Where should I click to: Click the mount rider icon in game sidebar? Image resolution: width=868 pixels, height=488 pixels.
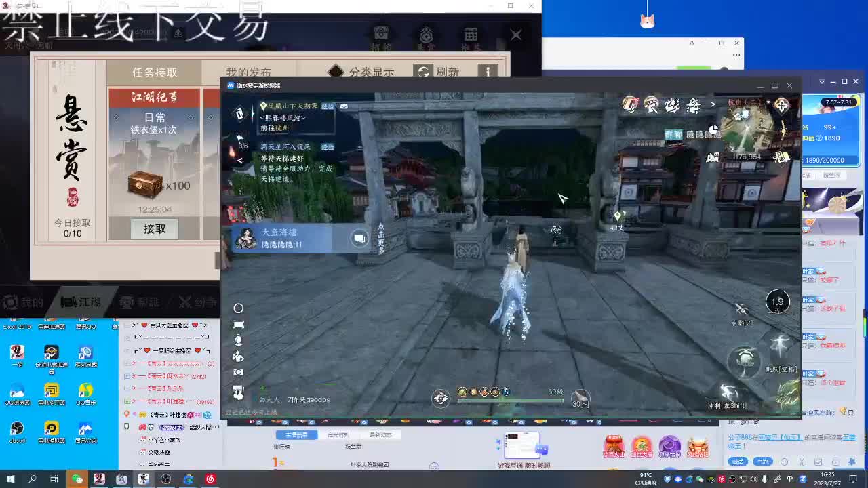[x=238, y=357]
